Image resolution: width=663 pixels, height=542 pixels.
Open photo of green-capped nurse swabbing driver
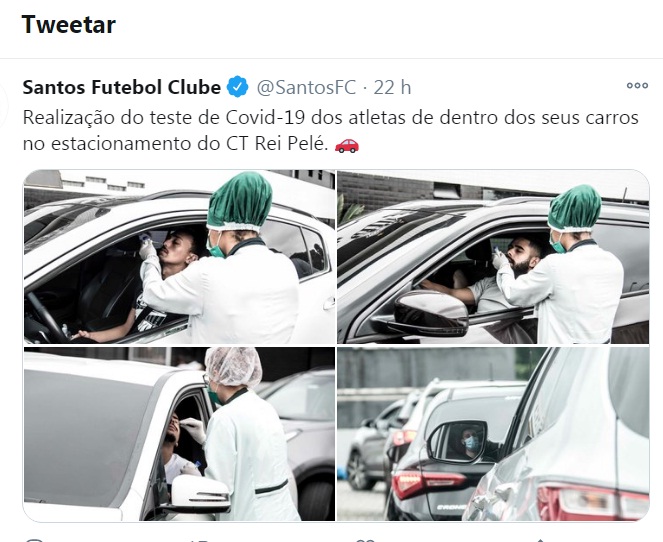tap(179, 257)
